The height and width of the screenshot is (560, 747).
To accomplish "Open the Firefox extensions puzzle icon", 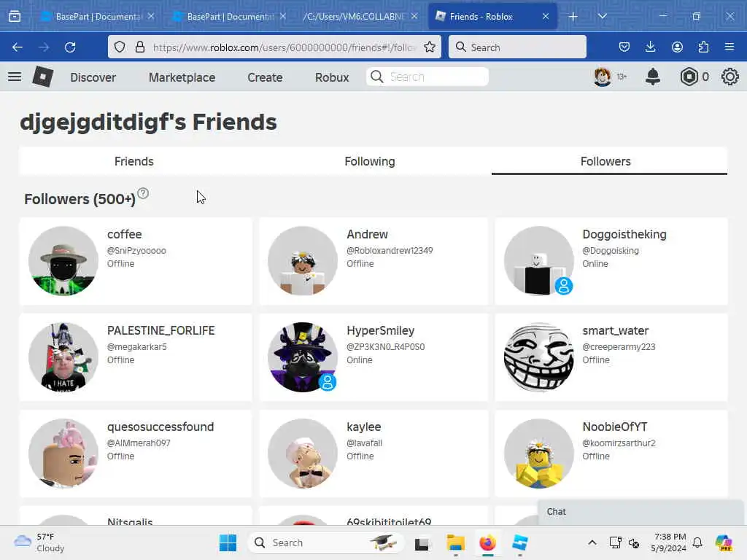I will pos(703,47).
